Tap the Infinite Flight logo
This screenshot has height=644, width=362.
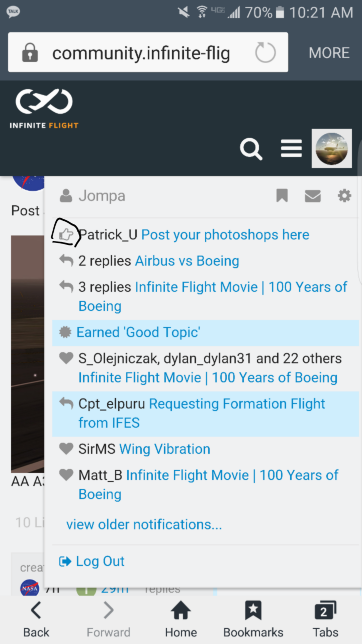click(44, 108)
